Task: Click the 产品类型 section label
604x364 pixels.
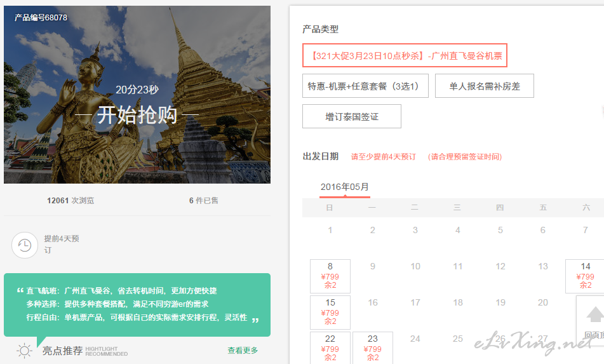Action: [x=321, y=29]
